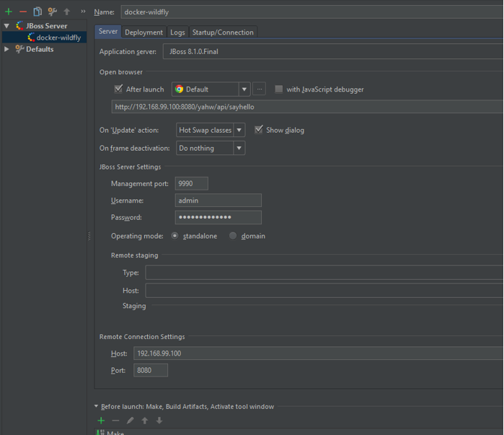Toggle the Show dialog checkbox

(259, 130)
